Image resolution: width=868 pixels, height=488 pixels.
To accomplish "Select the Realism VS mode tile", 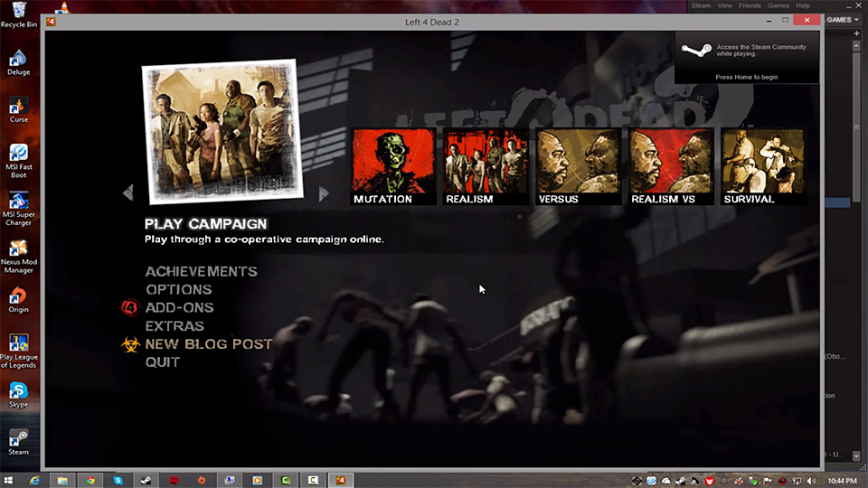I will pos(672,167).
